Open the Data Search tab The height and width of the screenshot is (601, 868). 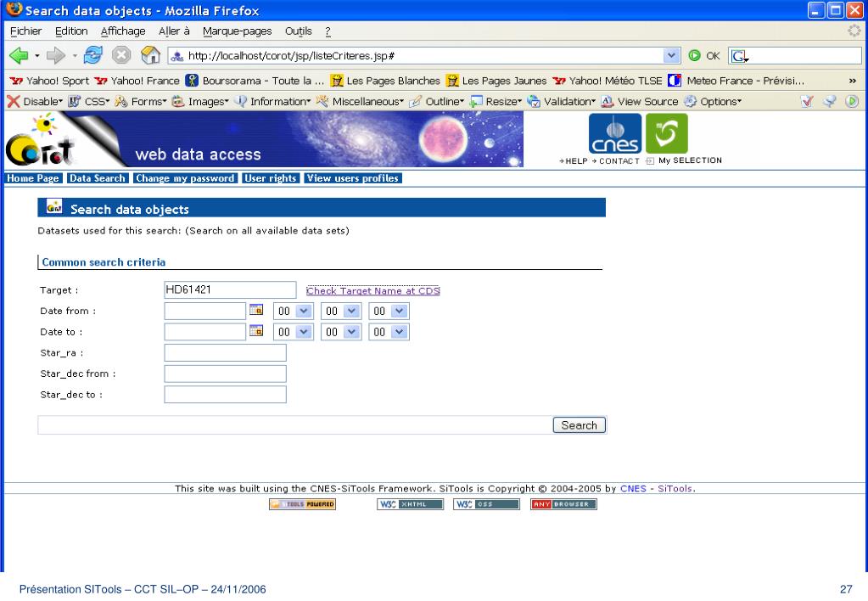pos(98,178)
